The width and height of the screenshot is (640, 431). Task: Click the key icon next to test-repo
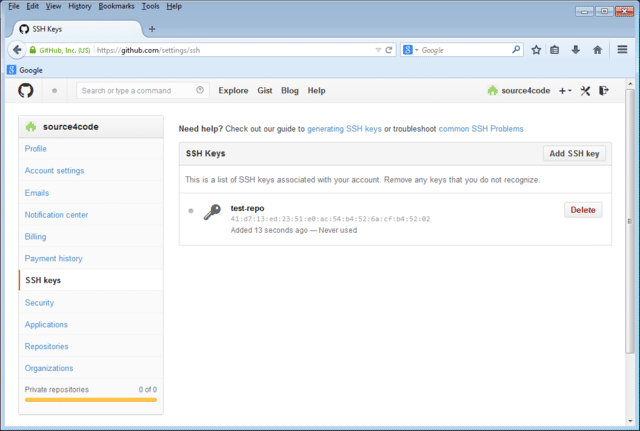[212, 212]
